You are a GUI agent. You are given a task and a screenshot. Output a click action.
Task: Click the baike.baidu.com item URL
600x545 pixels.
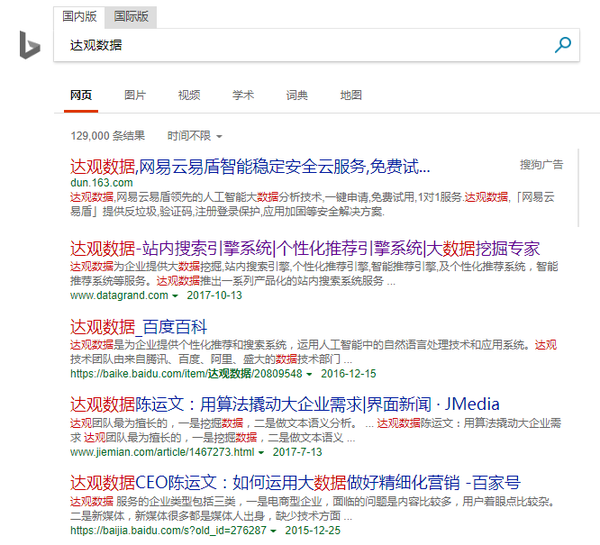click(186, 374)
